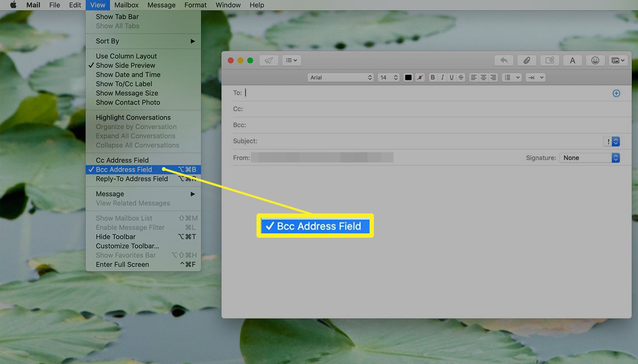
Task: Select Enter Full Screen
Action: 143,264
